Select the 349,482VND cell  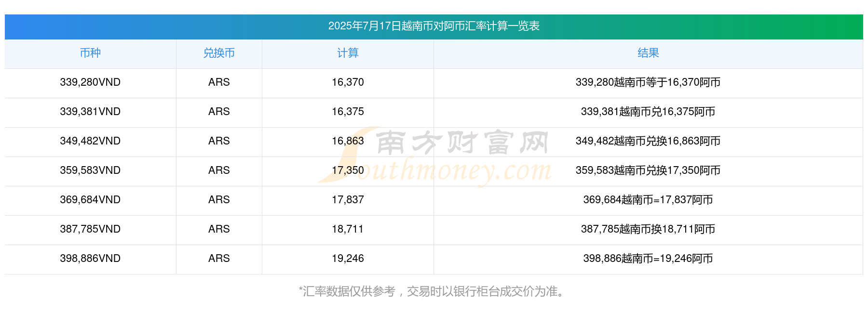[90, 141]
